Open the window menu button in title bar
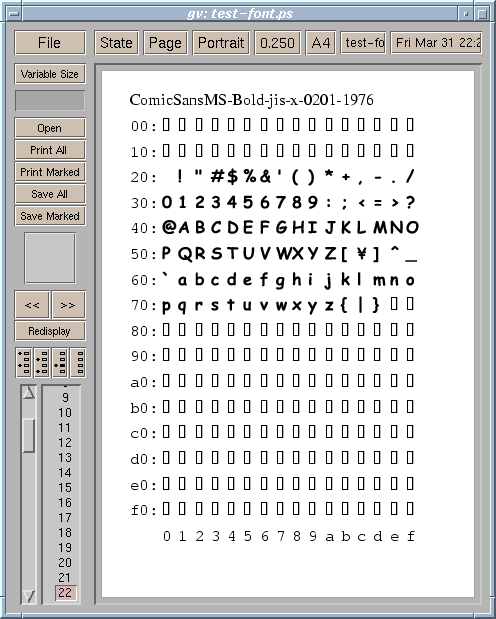The height and width of the screenshot is (619, 496). click(x=14, y=14)
